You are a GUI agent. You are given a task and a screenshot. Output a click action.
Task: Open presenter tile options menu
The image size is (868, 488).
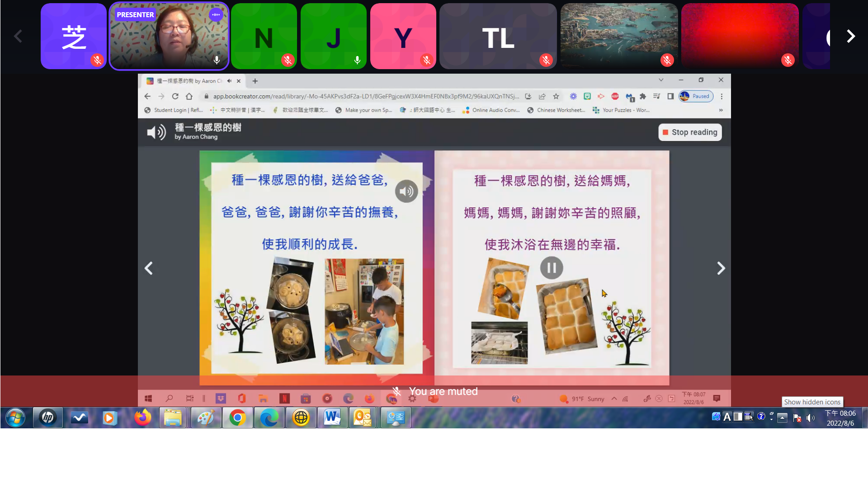click(216, 14)
